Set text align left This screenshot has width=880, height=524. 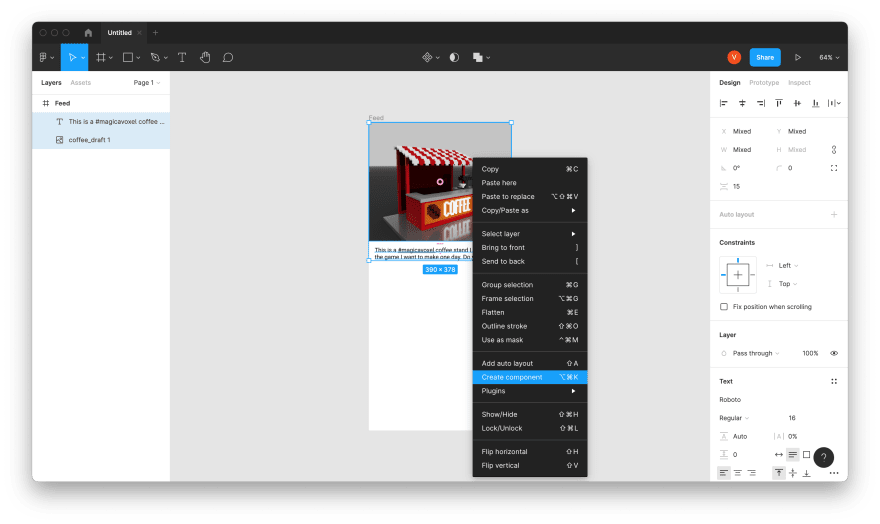coord(724,473)
